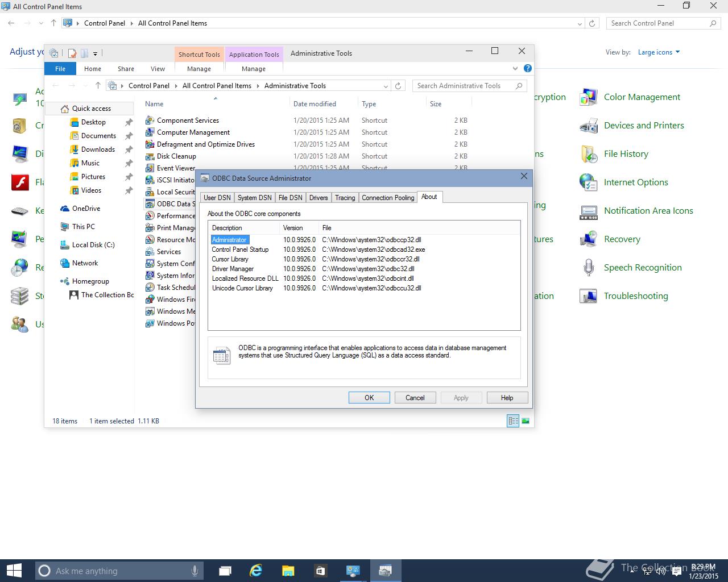
Task: Open Internet Explorer from taskbar
Action: [256, 571]
